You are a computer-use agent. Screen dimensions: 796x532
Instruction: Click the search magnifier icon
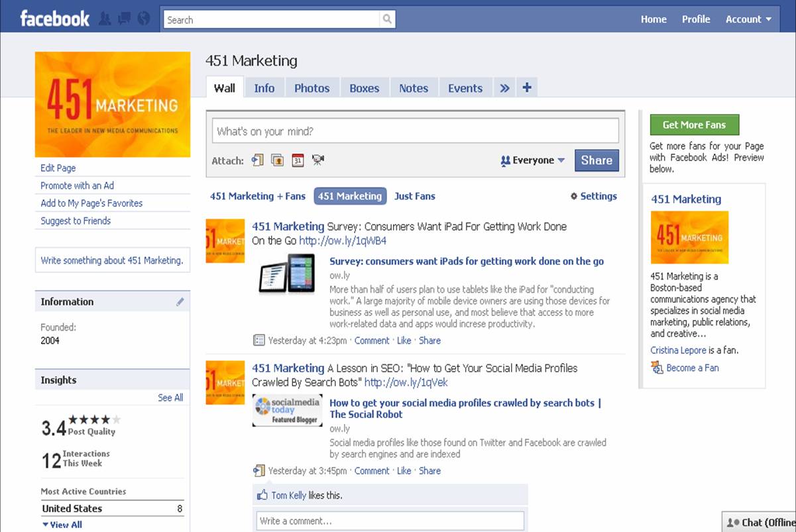[x=387, y=20]
